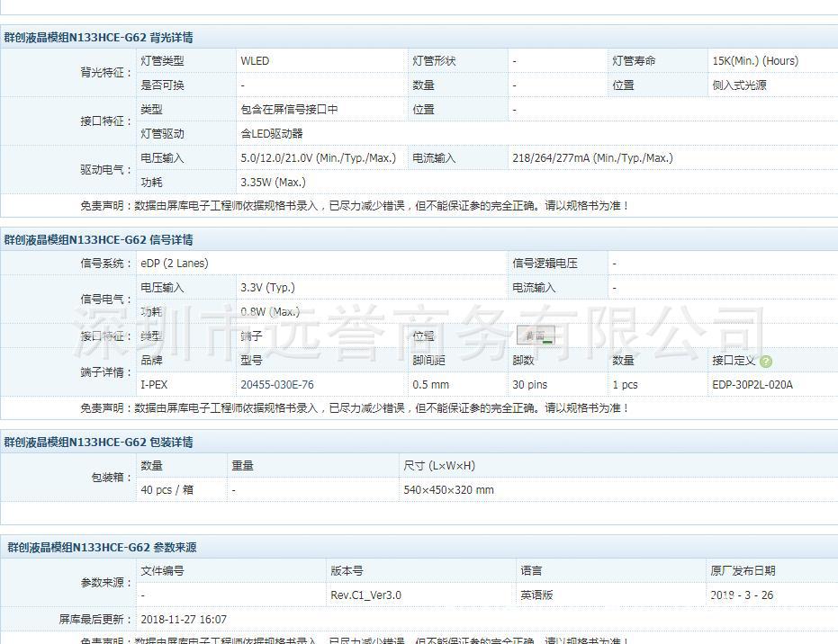The height and width of the screenshot is (644, 838).
Task: Select the 0.5 mm pin pitch value
Action: pos(431,384)
